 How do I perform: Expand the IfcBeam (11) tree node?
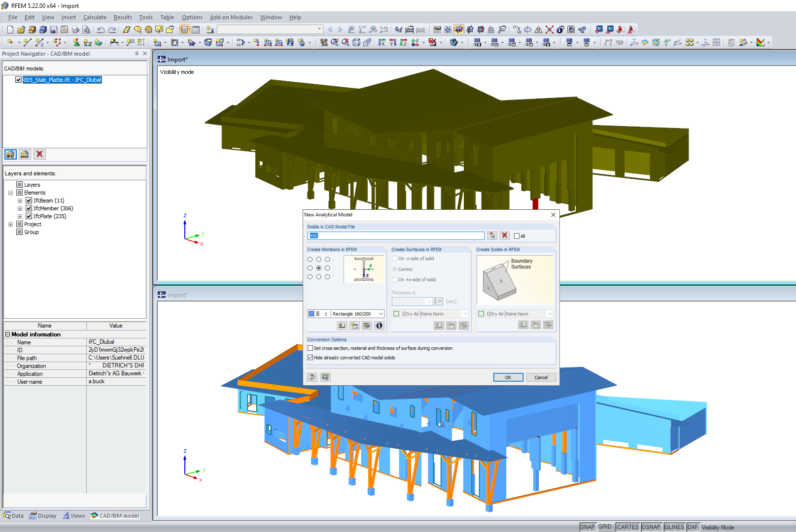[20, 200]
